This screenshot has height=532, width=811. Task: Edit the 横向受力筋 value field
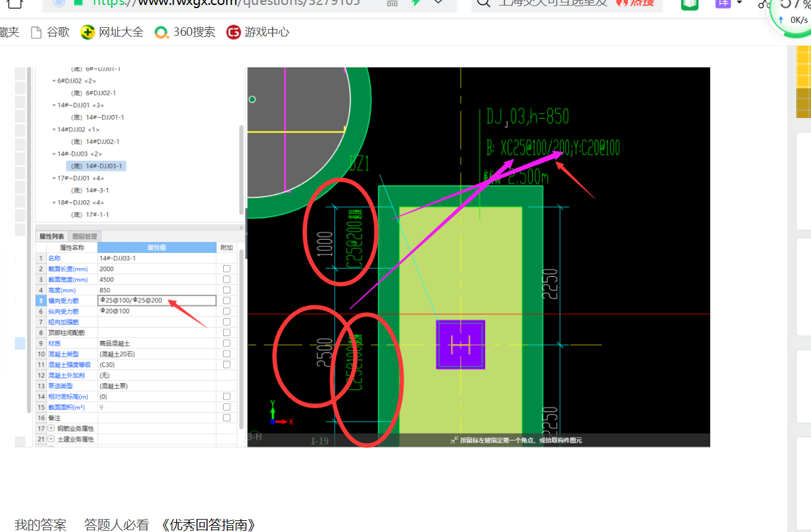point(157,301)
